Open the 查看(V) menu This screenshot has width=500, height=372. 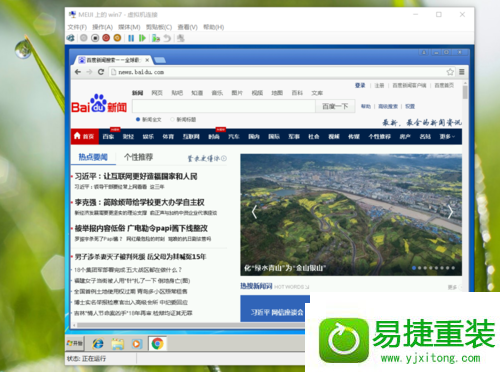[187, 27]
